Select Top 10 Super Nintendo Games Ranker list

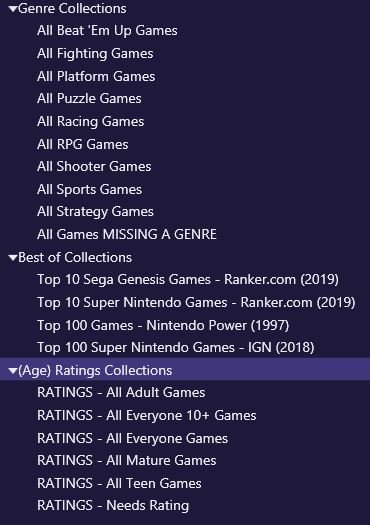point(196,302)
